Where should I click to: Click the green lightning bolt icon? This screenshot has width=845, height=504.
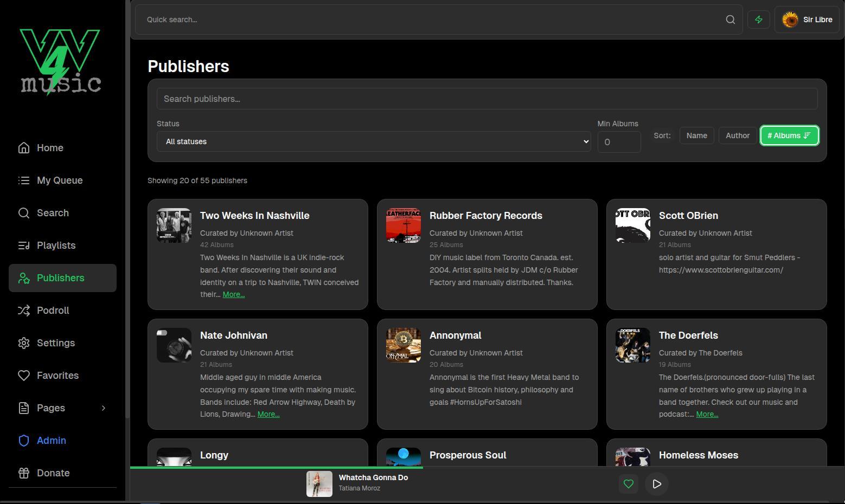tap(758, 20)
